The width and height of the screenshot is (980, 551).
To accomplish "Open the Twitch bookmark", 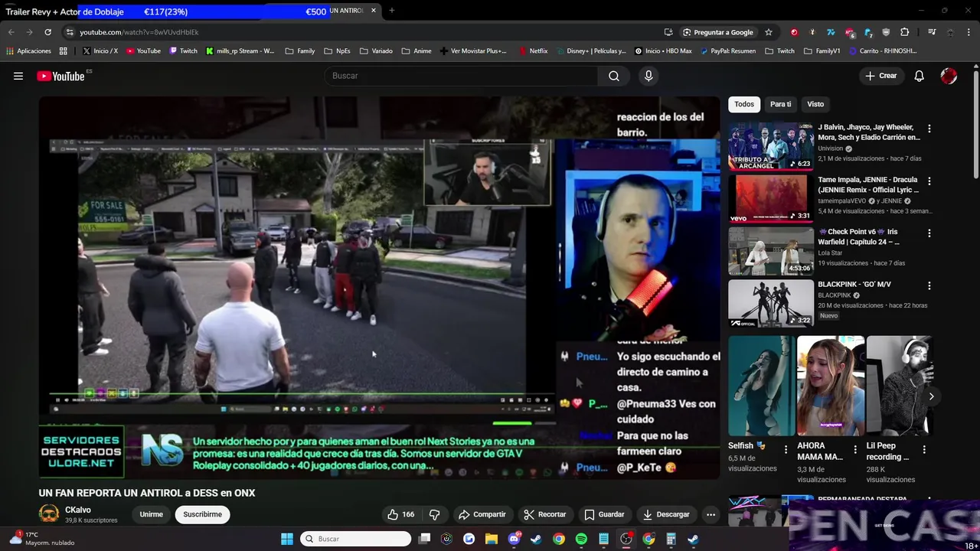I will [x=184, y=51].
